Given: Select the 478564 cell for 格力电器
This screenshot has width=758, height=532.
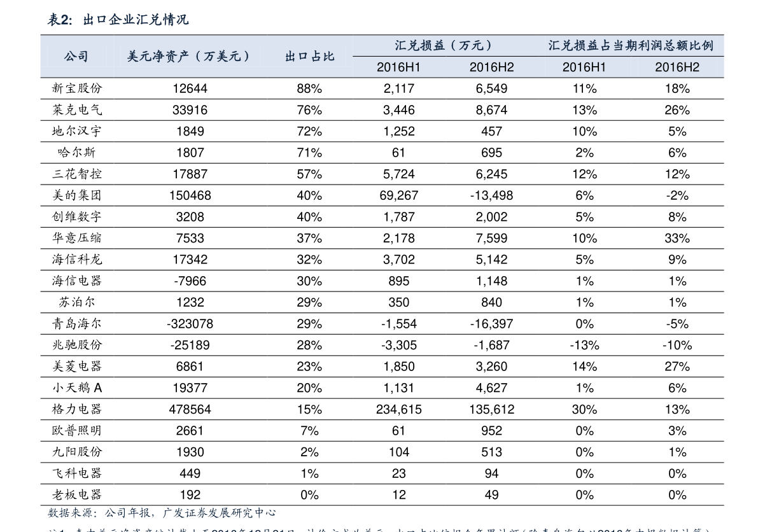Looking at the screenshot, I should (x=190, y=409).
